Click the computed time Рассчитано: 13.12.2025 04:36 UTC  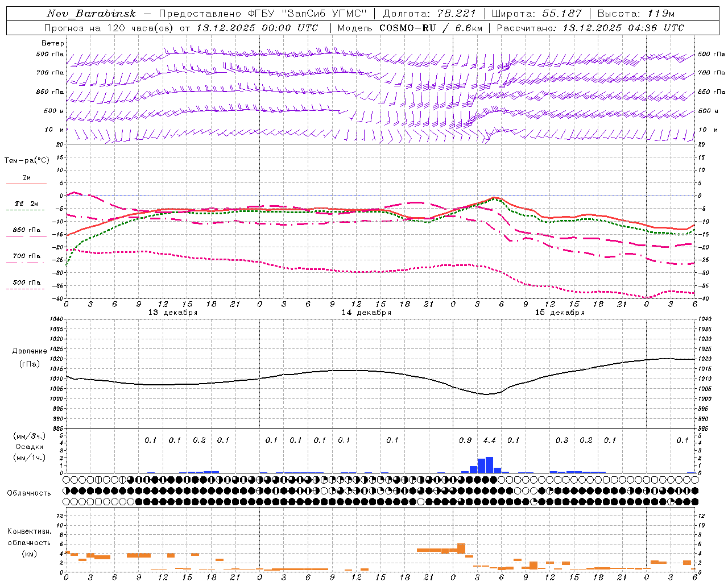[x=590, y=28]
